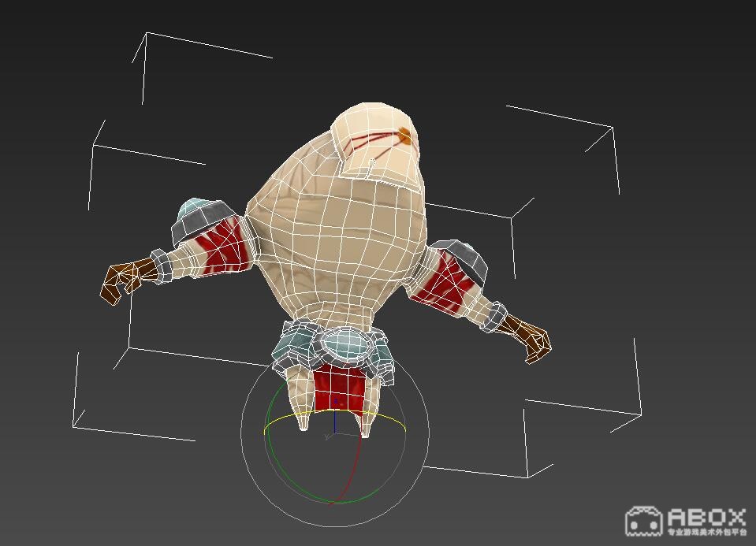Click the ABOX watermark text
Image resolution: width=756 pixels, height=546 pixels.
click(706, 518)
